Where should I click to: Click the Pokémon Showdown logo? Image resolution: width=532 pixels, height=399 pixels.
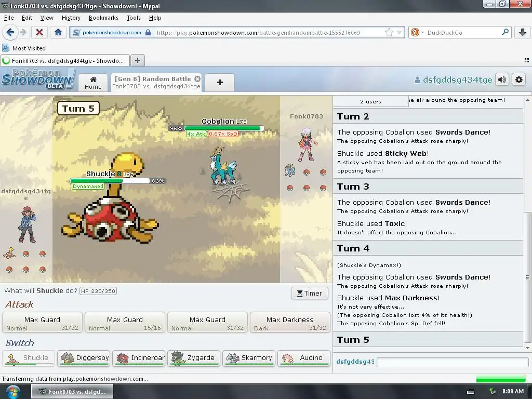[38, 79]
